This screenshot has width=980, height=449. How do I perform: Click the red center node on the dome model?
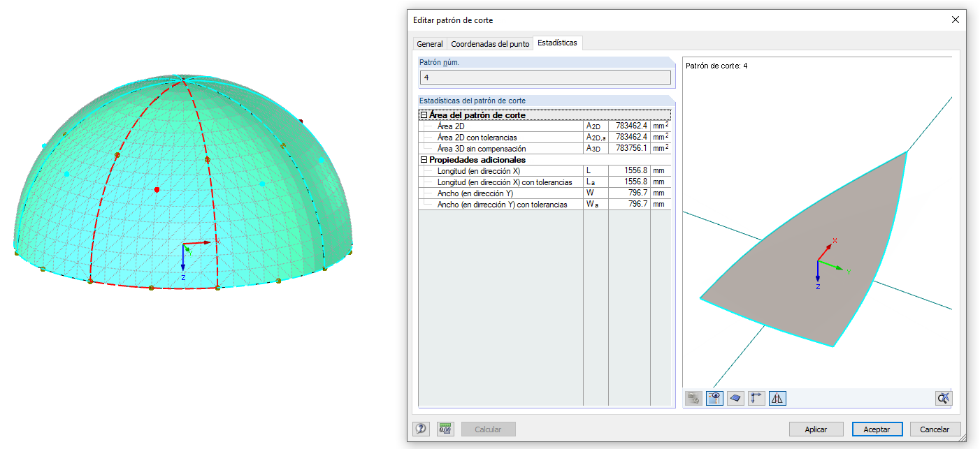point(157,189)
